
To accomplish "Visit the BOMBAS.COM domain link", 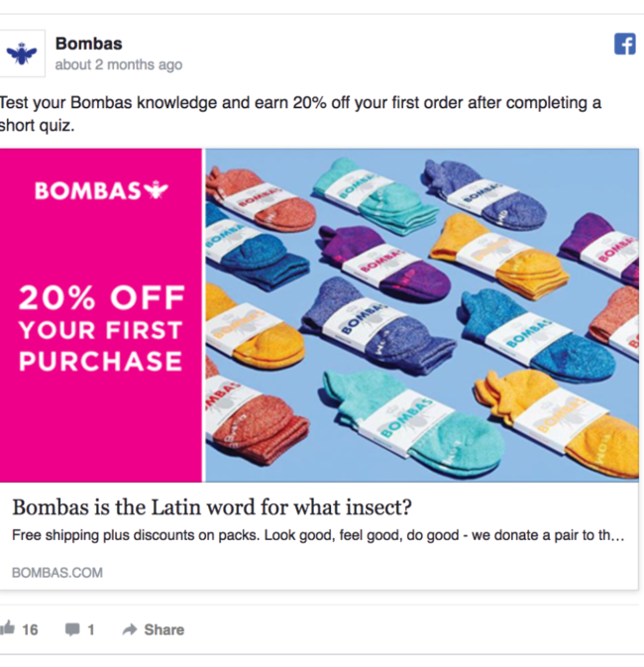I will click(56, 573).
